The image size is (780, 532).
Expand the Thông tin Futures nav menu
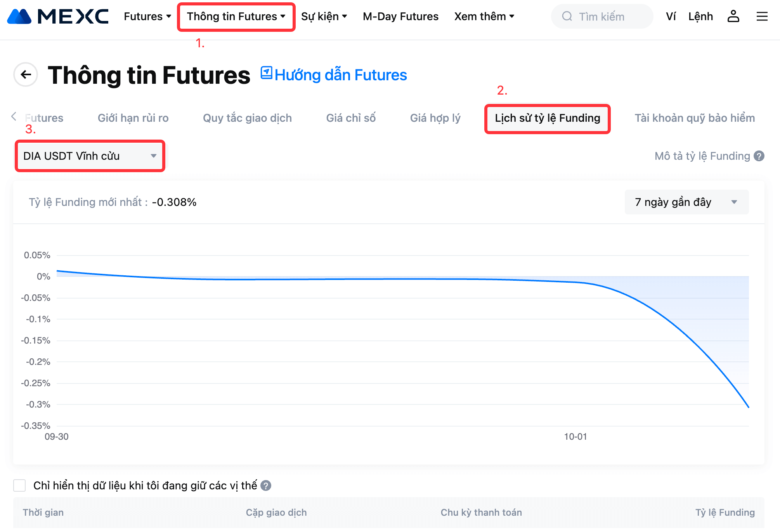[x=236, y=16]
